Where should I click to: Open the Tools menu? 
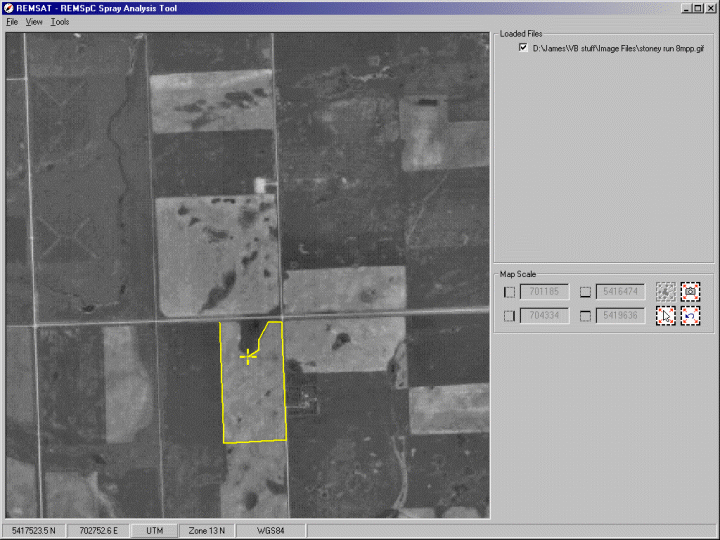[60, 21]
